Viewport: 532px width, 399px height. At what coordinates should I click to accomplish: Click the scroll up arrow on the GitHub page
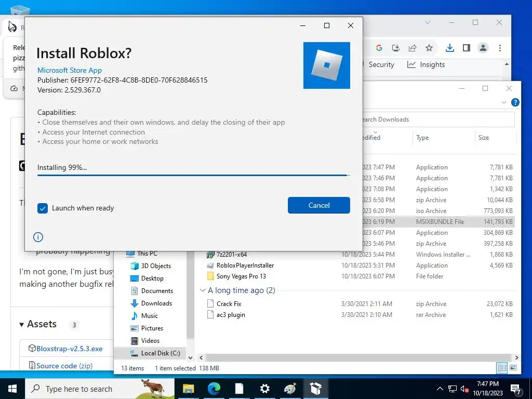(x=507, y=64)
